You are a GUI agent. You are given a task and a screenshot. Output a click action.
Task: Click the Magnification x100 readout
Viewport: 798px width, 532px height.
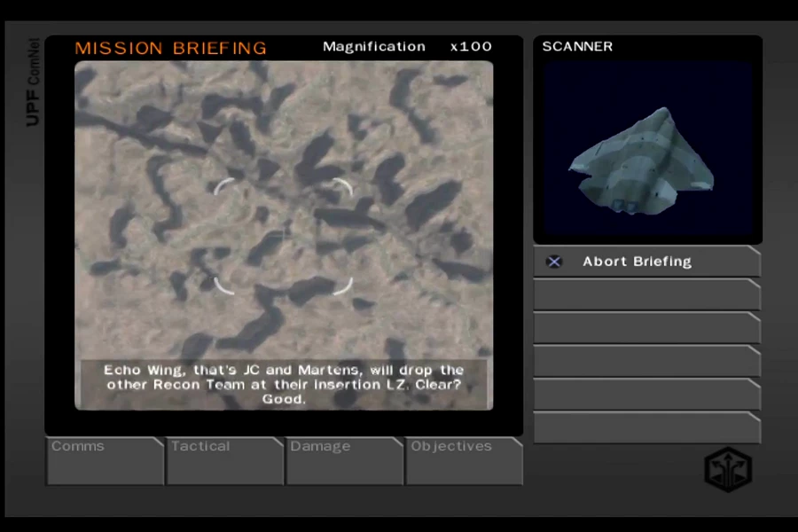click(407, 46)
